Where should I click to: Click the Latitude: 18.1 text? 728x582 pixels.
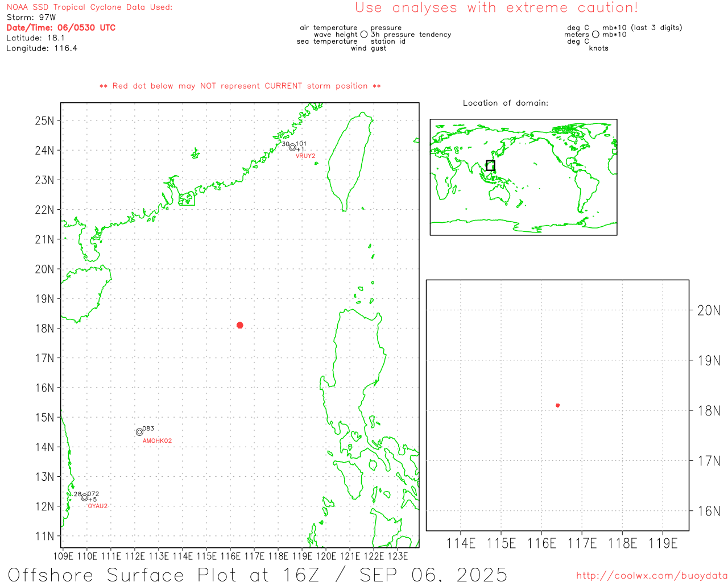click(35, 38)
